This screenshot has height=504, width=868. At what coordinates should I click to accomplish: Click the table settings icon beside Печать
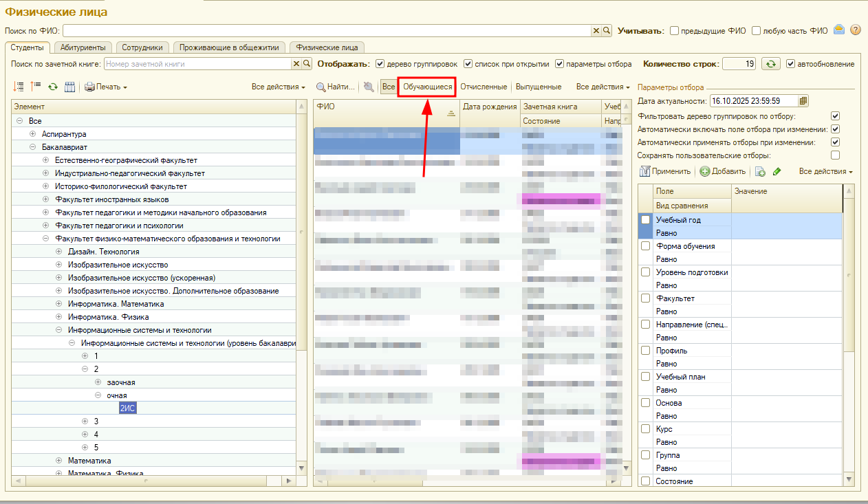click(x=69, y=87)
